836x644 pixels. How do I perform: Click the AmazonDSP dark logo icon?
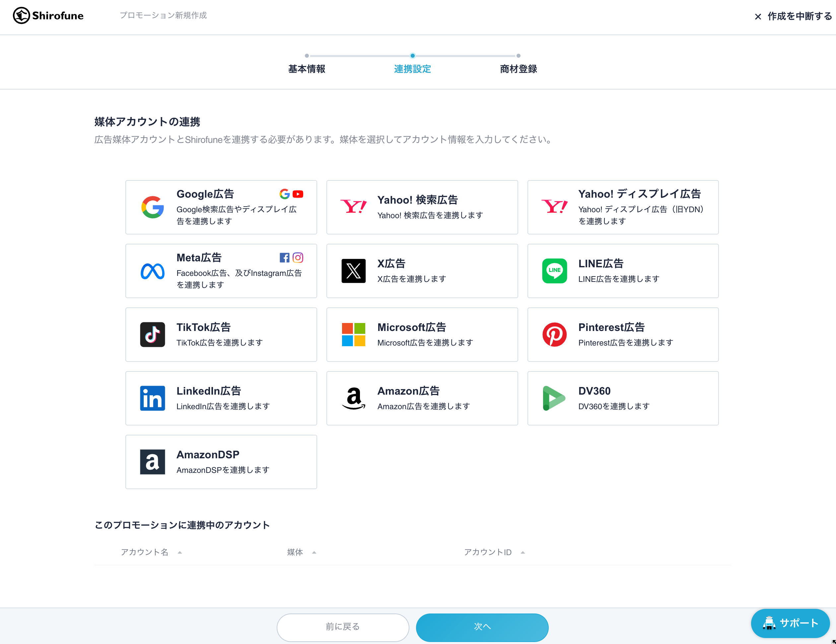(x=152, y=462)
